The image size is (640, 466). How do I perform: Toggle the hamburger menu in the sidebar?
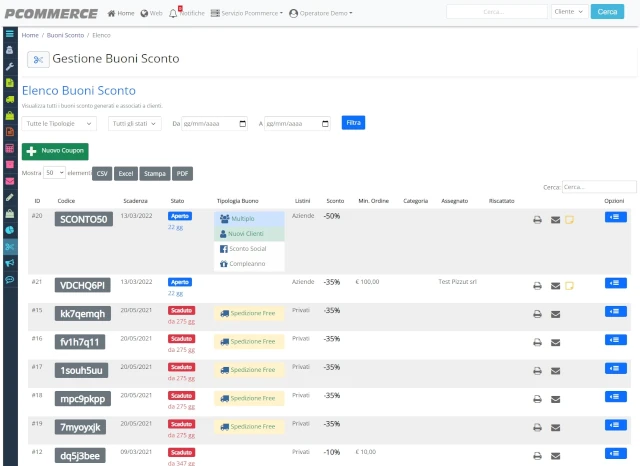[x=10, y=34]
